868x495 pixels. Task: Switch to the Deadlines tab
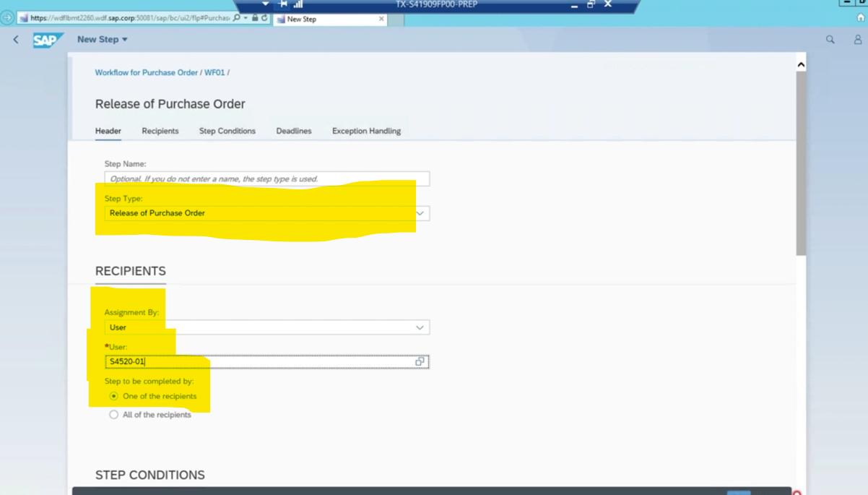(x=294, y=131)
